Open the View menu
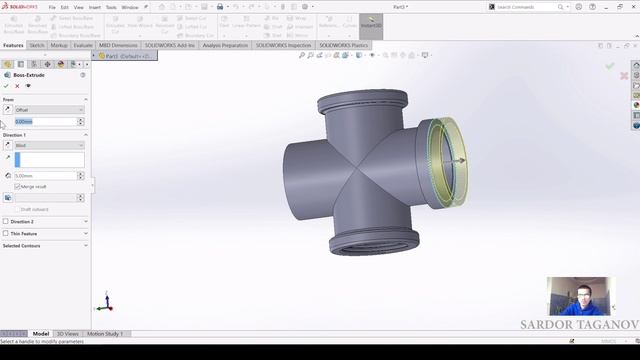Image resolution: width=640 pixels, height=360 pixels. tap(78, 7)
